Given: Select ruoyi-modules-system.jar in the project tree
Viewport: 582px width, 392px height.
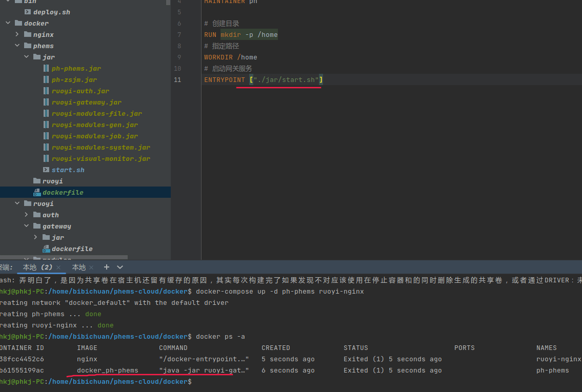Looking at the screenshot, I should [101, 147].
